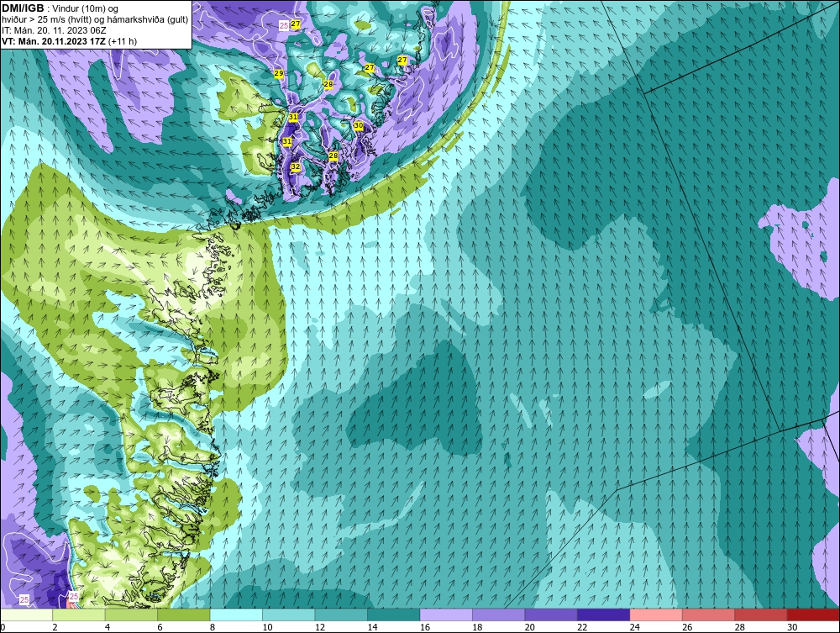The height and width of the screenshot is (633, 840).
Task: Click the dark indigo 22–24 m/s legend swatch
Action: tap(604, 615)
